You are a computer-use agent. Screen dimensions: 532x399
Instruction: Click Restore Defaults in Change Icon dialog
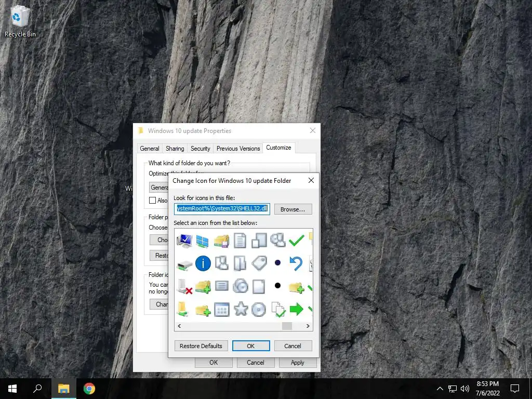click(201, 345)
